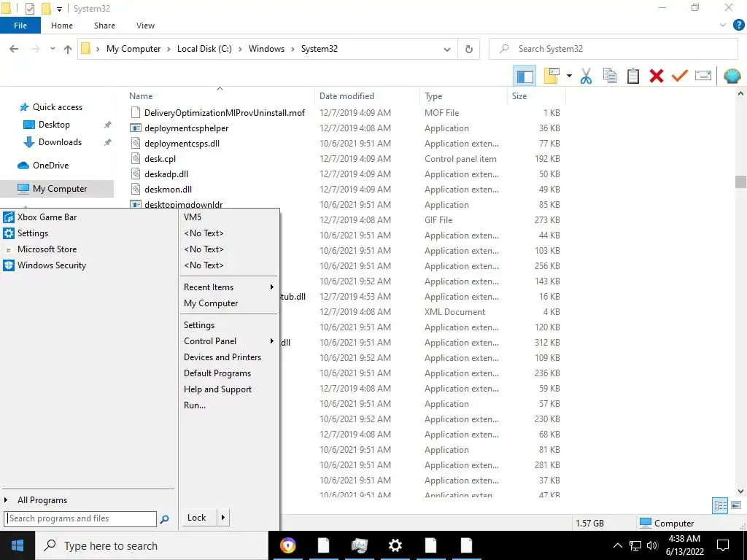
Task: Click the Search programs and files field
Action: click(80, 518)
